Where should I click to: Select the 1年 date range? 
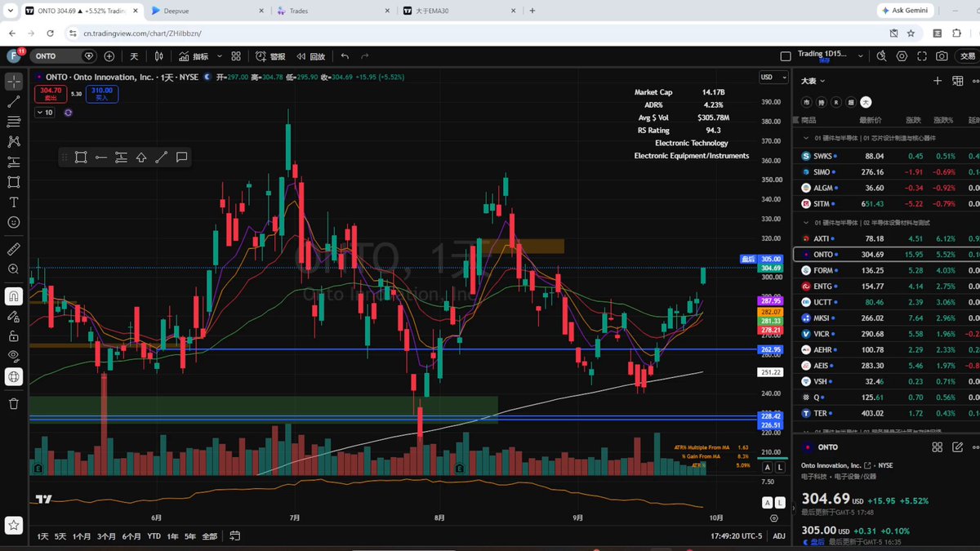pos(172,536)
